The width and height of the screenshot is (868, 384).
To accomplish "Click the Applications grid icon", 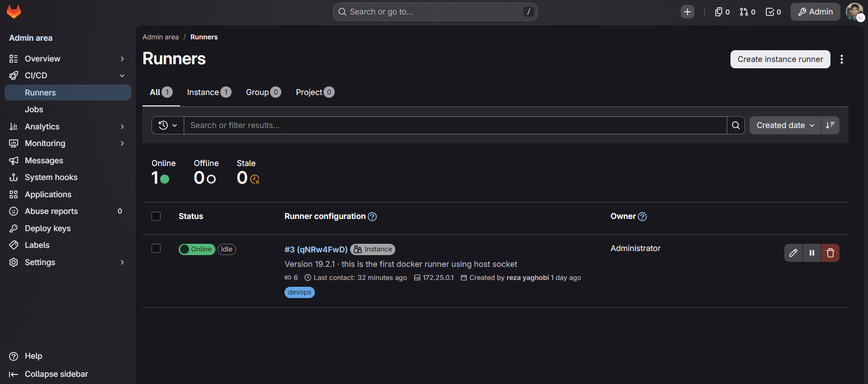I will [14, 194].
